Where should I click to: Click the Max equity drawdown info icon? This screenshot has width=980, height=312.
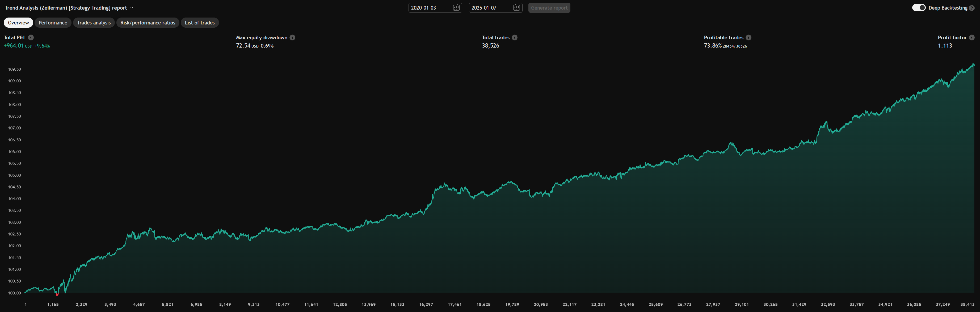pyautogui.click(x=292, y=37)
